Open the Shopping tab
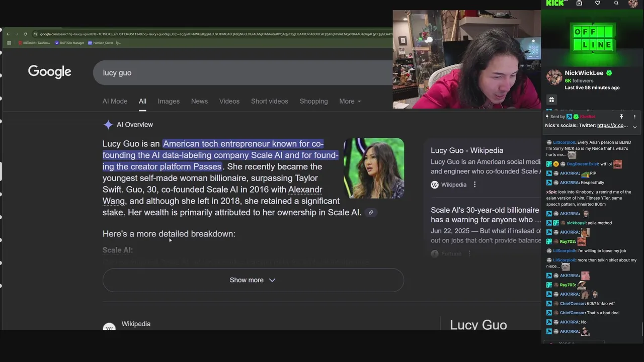This screenshot has height=362, width=644. 313,101
